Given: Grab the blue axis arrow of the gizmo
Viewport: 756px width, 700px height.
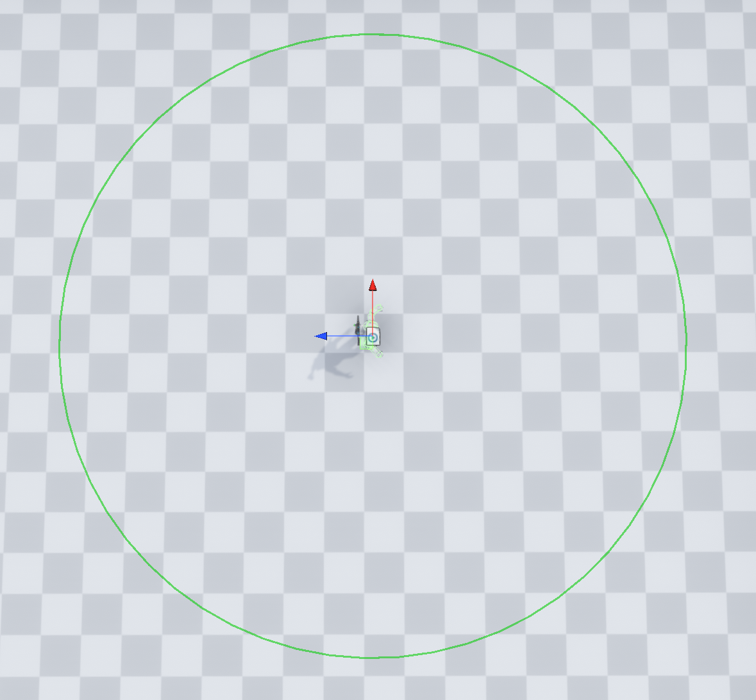Looking at the screenshot, I should tap(321, 336).
